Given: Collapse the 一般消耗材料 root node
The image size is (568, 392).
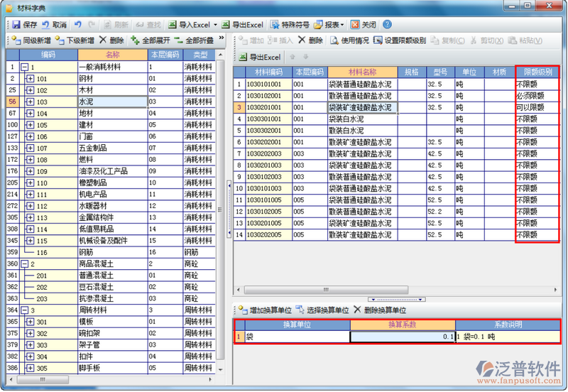Looking at the screenshot, I should point(25,67).
